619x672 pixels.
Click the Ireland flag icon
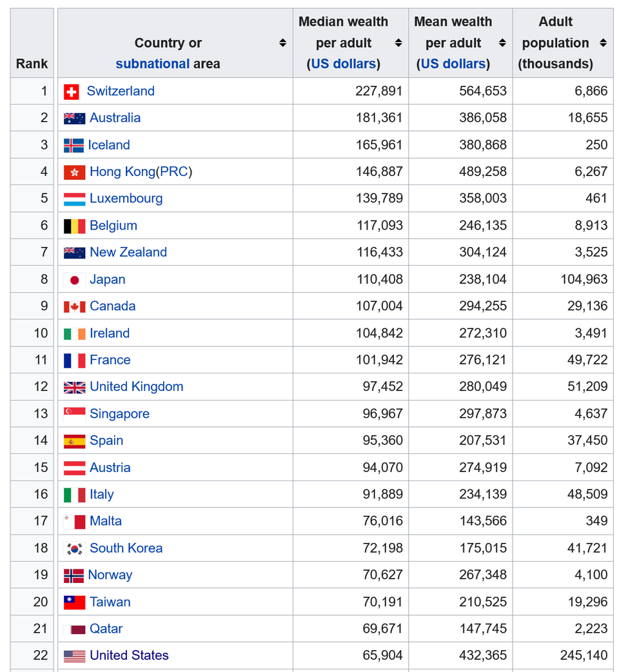(x=74, y=334)
